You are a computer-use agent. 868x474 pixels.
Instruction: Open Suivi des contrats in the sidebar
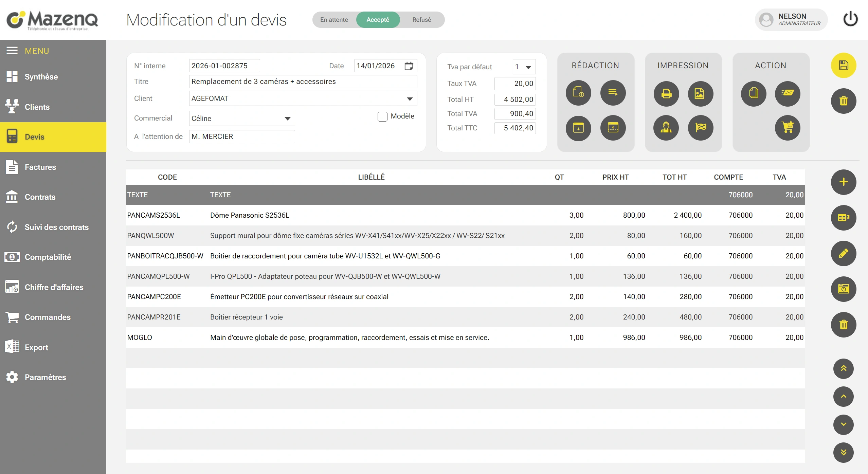[53, 227]
